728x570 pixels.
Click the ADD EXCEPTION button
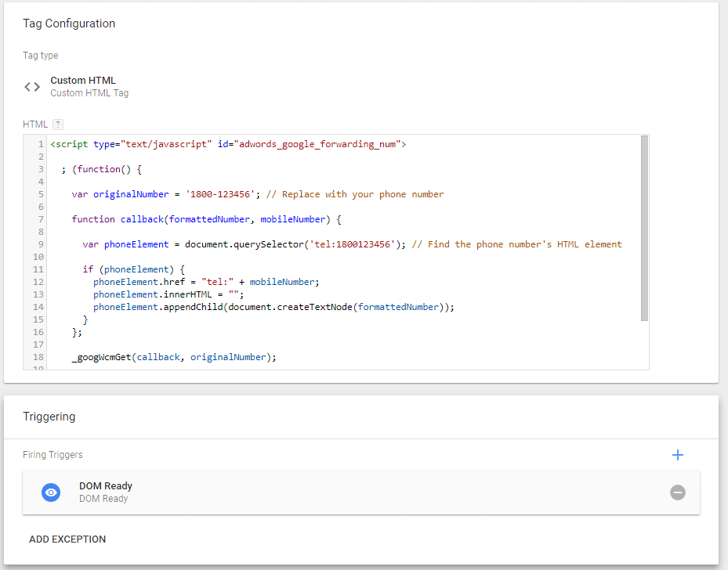point(67,539)
